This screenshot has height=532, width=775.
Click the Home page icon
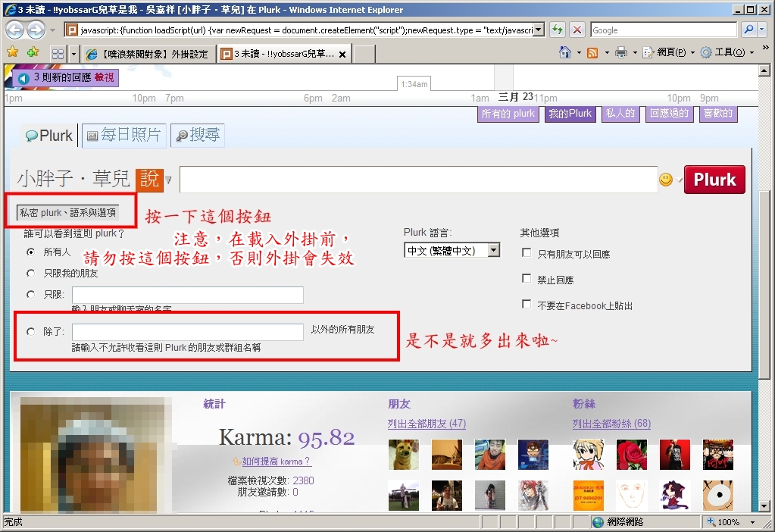(564, 53)
